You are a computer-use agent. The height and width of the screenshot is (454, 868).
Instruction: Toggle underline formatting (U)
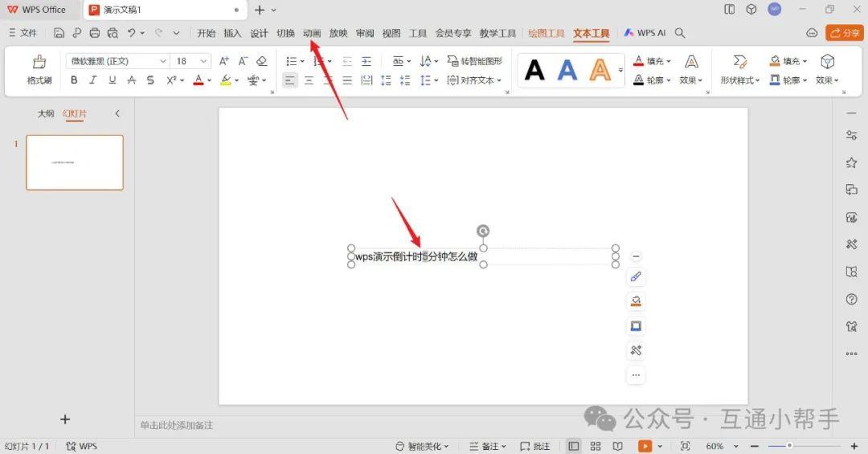pos(113,80)
